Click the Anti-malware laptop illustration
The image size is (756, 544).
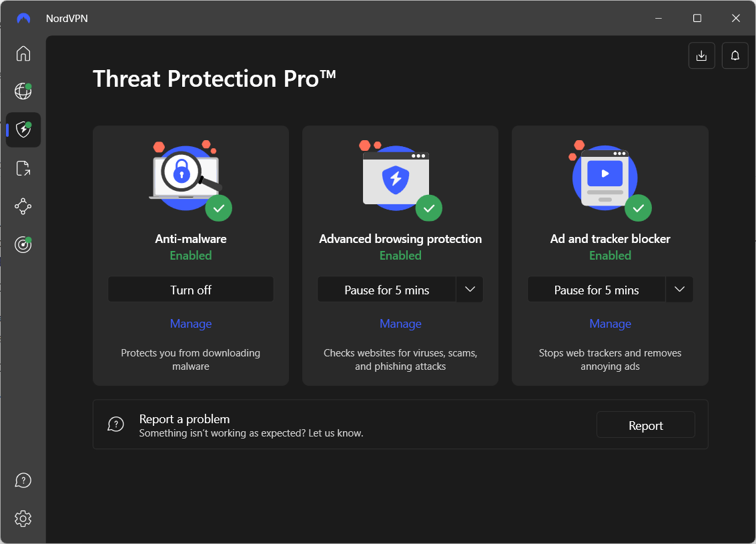[x=190, y=180]
